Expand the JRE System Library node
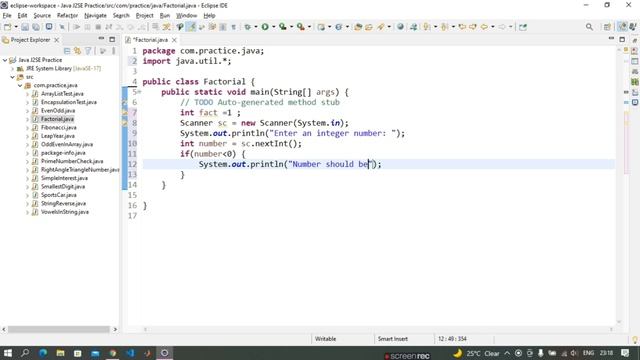 [x=13, y=69]
